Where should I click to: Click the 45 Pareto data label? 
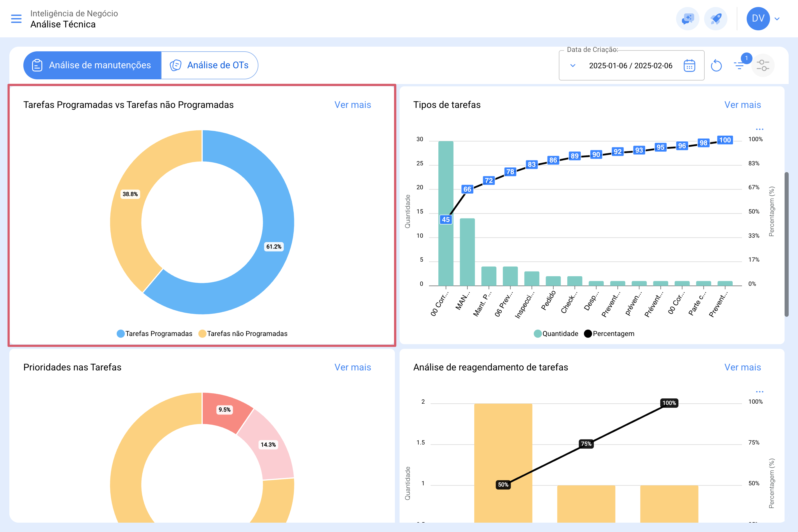[x=445, y=220]
